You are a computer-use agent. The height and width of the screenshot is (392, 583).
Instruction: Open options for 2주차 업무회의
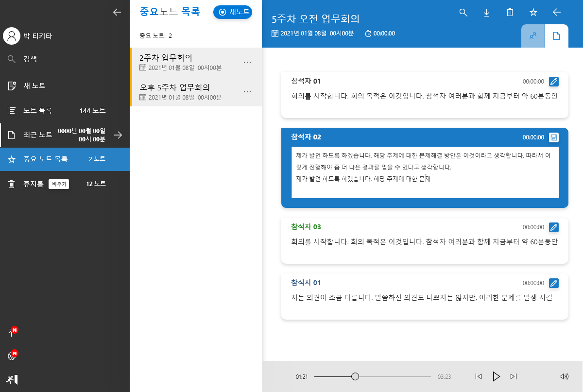coord(247,62)
